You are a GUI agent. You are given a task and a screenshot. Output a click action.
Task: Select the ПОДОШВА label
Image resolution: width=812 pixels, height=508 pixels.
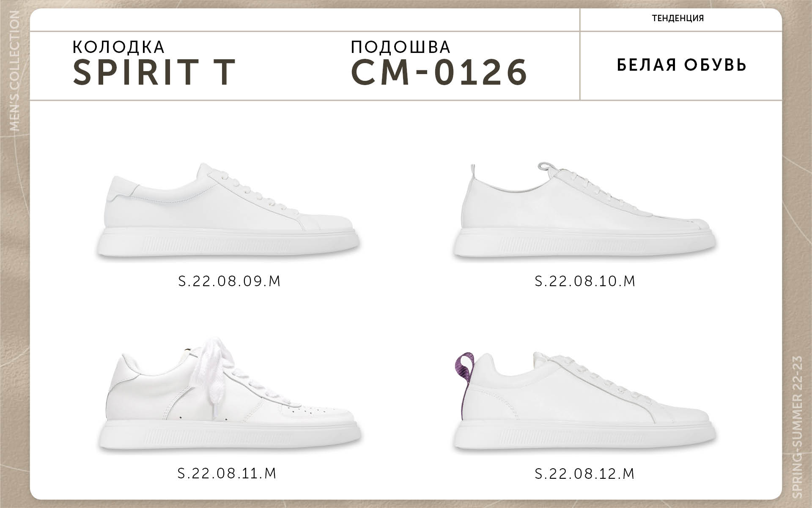[x=401, y=47]
